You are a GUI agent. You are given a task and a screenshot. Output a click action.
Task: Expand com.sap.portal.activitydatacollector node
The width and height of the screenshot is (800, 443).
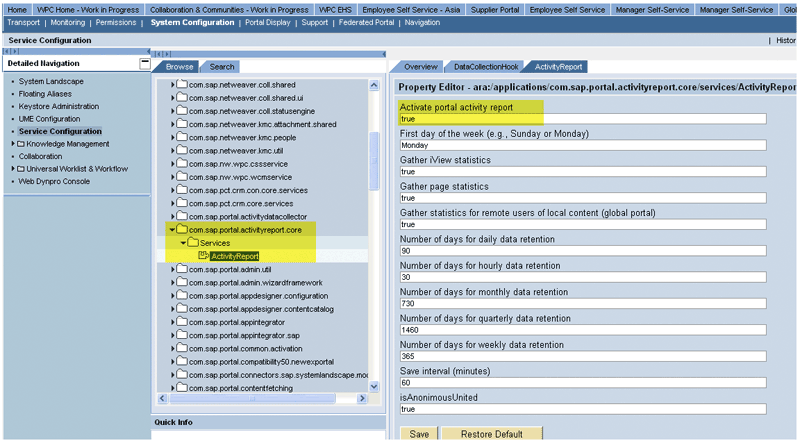pos(172,216)
